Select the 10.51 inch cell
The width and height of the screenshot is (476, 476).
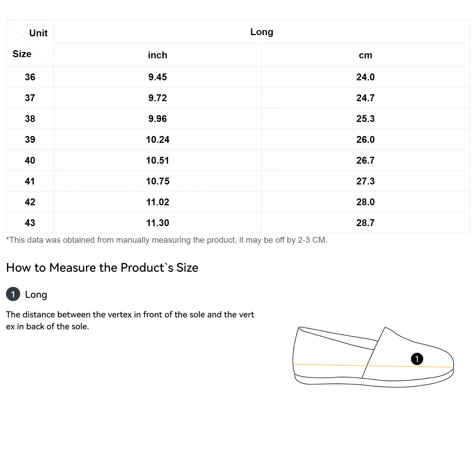click(x=157, y=160)
